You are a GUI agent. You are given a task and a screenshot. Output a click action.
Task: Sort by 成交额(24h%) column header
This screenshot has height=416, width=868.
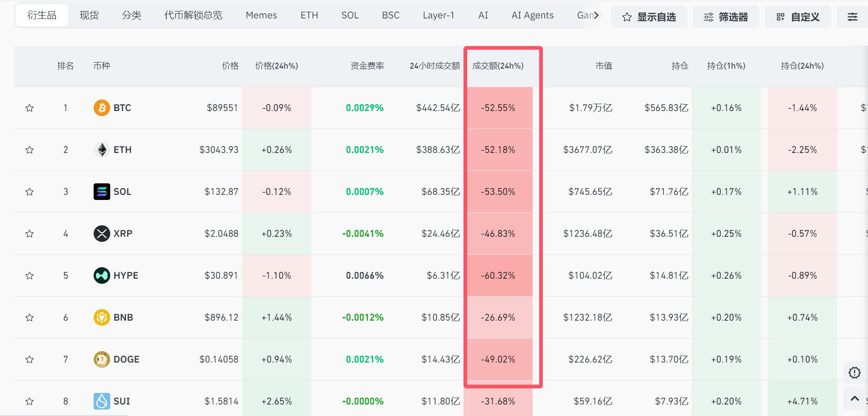(498, 66)
